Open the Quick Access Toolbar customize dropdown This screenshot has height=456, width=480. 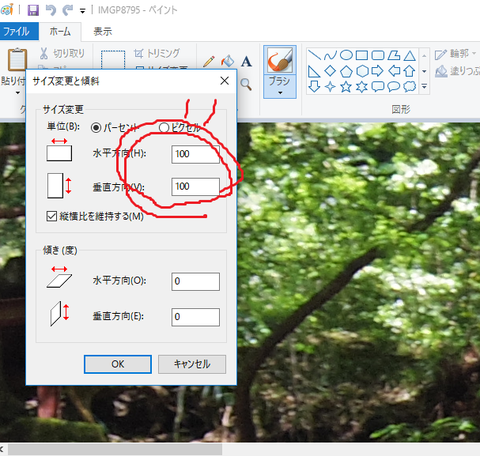pyautogui.click(x=82, y=11)
